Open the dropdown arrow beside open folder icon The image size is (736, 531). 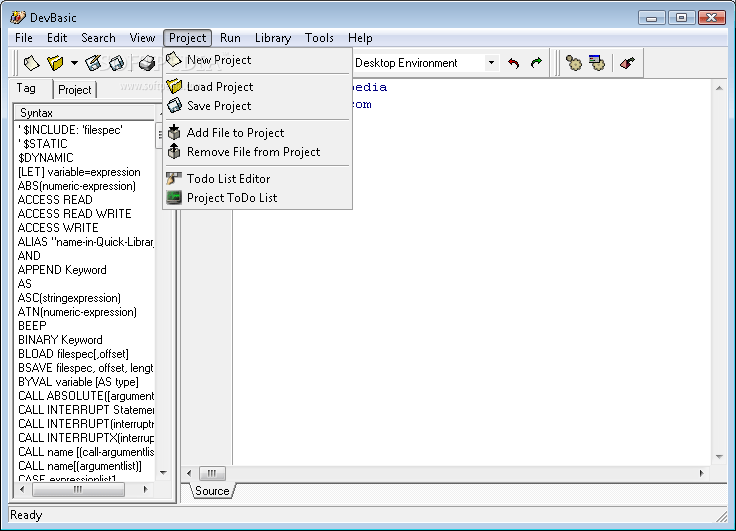click(74, 62)
